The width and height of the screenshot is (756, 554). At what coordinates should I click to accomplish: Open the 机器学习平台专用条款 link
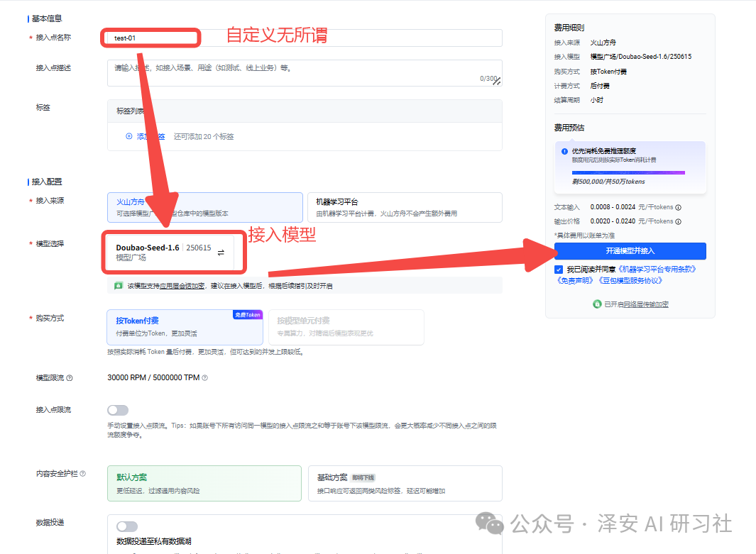click(x=657, y=270)
